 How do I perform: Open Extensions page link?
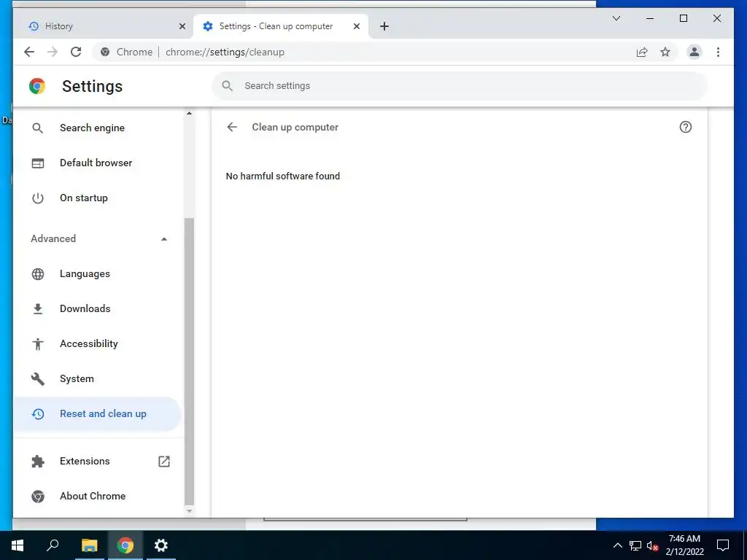97,461
